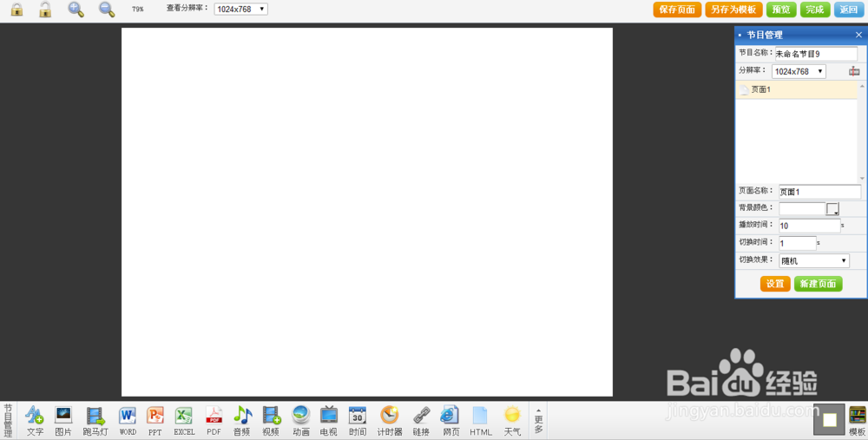Screen dimensions: 868x440
Task: Add a 跑马灯 marquee element
Action: [95, 421]
